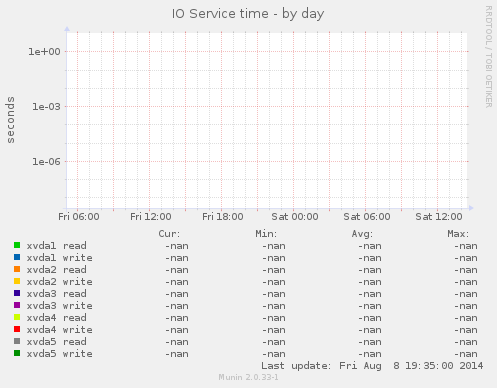Select the 'xvda2 read' legend label
This screenshot has width=497, height=388.
point(57,270)
